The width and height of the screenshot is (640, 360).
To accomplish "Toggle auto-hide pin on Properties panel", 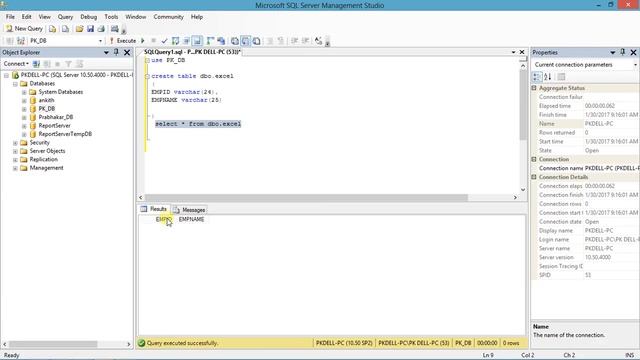I will coord(623,52).
